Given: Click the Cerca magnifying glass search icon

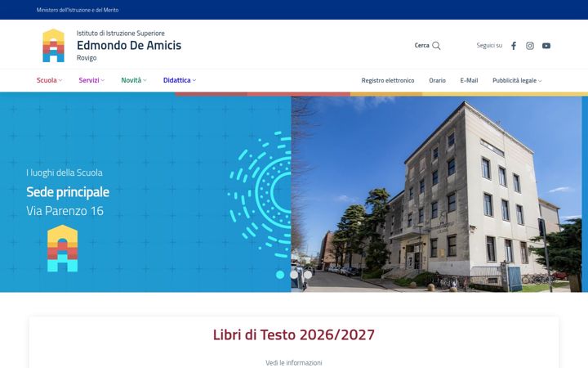Looking at the screenshot, I should [x=436, y=46].
